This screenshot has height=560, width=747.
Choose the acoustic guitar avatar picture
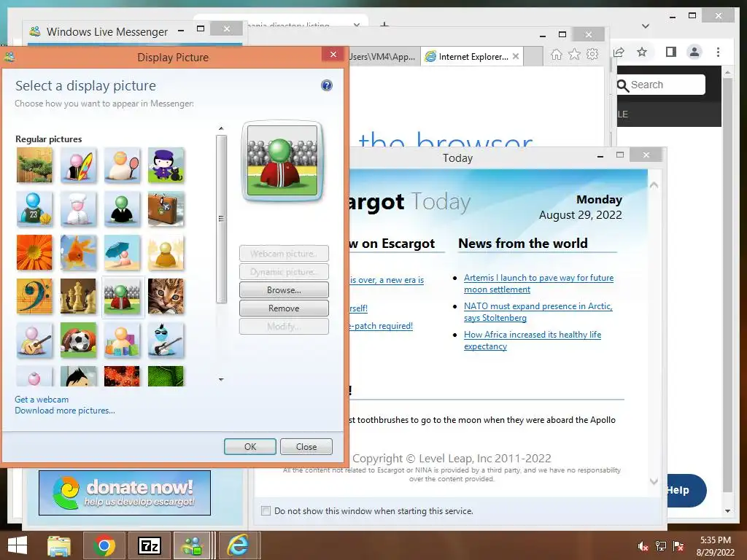point(34,341)
